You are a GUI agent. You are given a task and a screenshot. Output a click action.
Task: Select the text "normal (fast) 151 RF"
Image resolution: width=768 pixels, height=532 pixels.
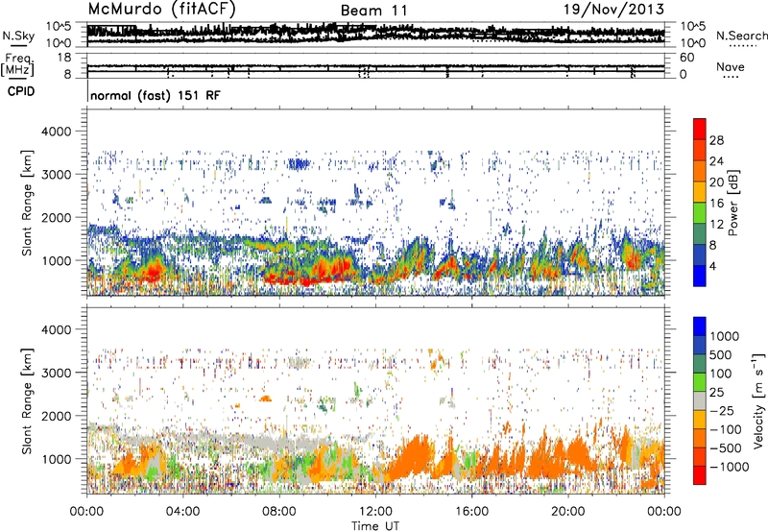(156, 95)
